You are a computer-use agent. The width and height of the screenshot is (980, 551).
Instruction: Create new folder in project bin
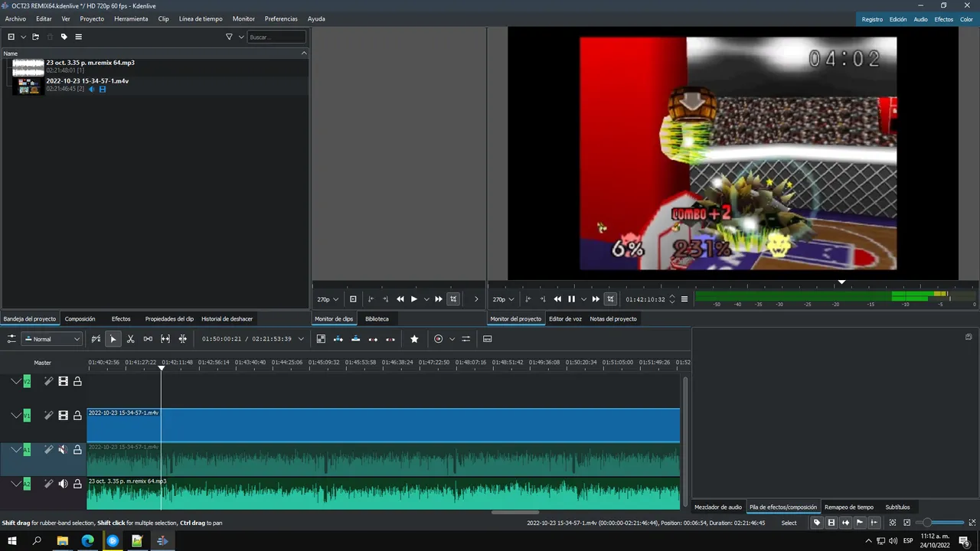point(35,37)
